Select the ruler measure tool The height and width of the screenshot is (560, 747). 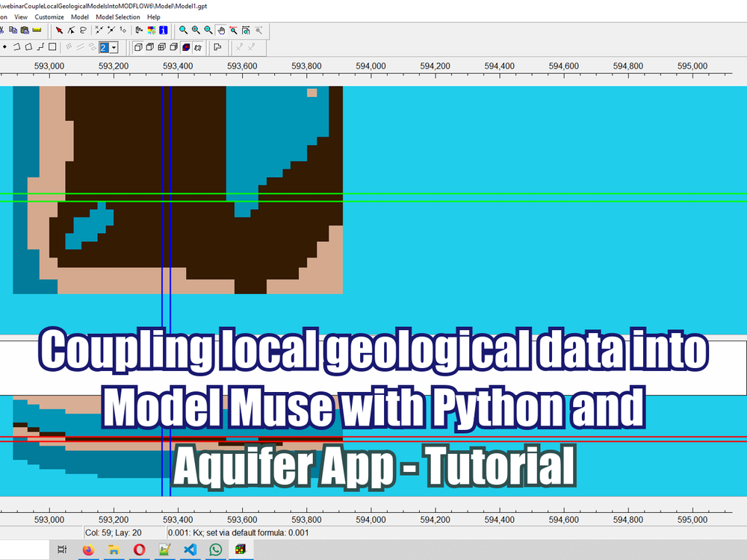click(35, 30)
